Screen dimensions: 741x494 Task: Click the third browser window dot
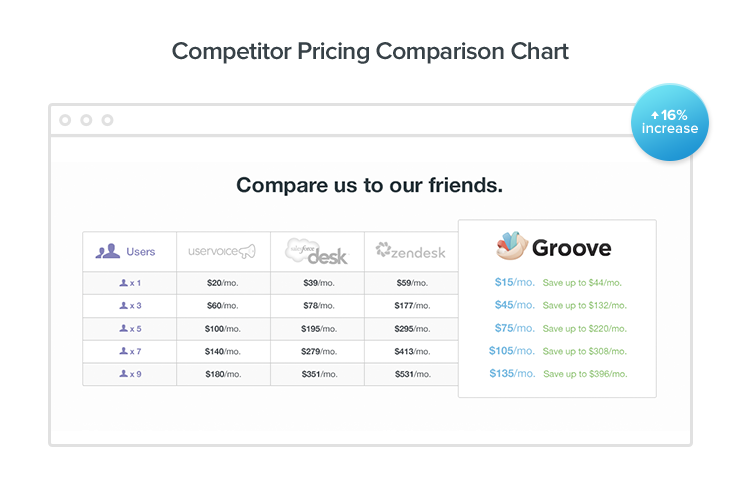click(x=107, y=120)
